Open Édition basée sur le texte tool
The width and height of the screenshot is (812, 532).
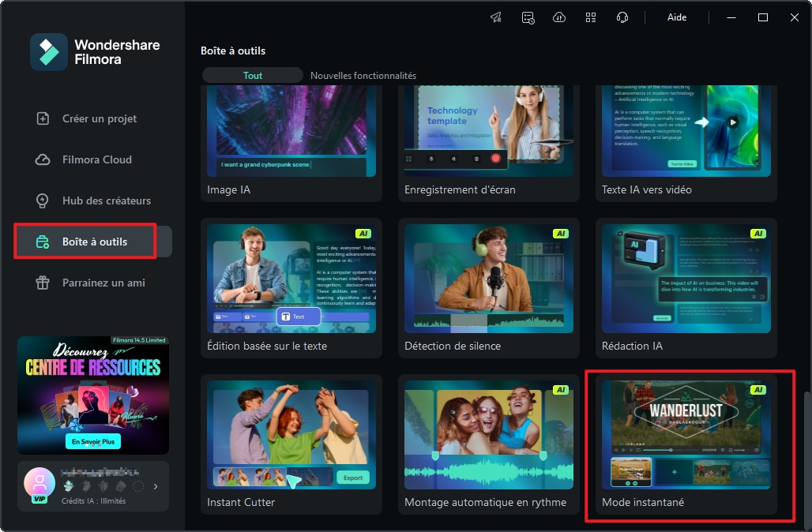(x=291, y=288)
